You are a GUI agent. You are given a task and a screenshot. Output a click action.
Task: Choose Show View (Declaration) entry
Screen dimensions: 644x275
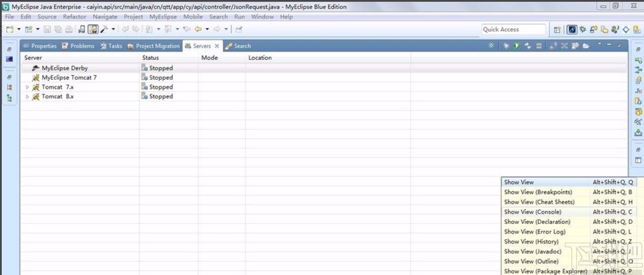[x=568, y=222]
